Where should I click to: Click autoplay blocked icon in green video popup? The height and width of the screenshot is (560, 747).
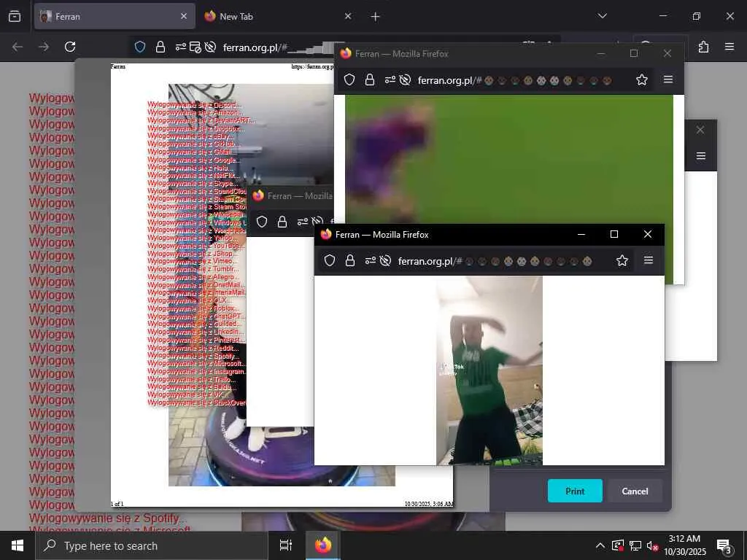pos(405,79)
